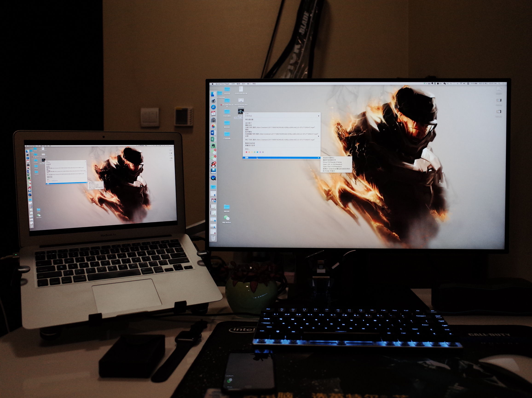Image resolution: width=532 pixels, height=398 pixels.
Task: Open Launchpad rocket icon on the large monitor's dock
Action: (x=213, y=101)
